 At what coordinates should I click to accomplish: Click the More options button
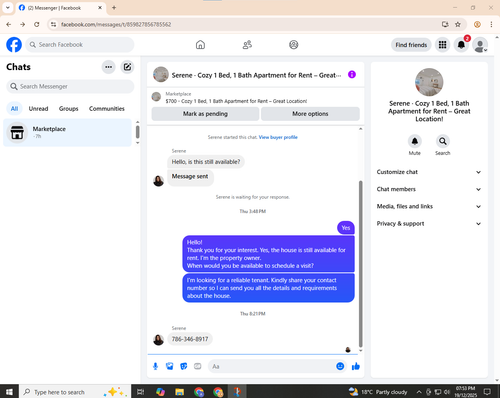pos(310,114)
